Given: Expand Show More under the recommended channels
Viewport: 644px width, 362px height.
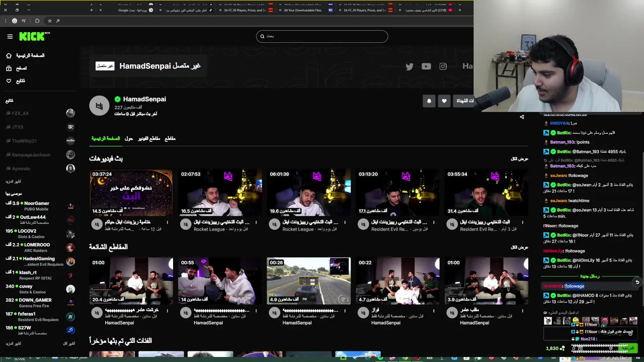Looking at the screenshot, I should (13, 343).
